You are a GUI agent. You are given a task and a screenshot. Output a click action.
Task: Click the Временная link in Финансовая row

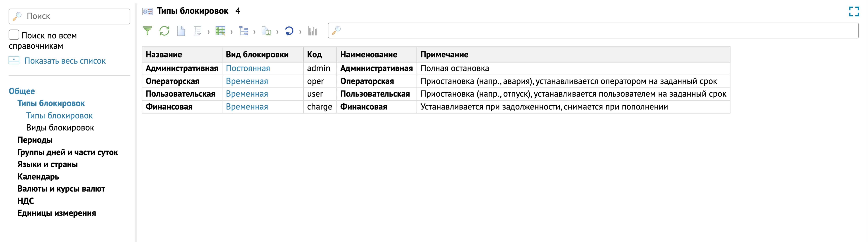[x=247, y=107]
